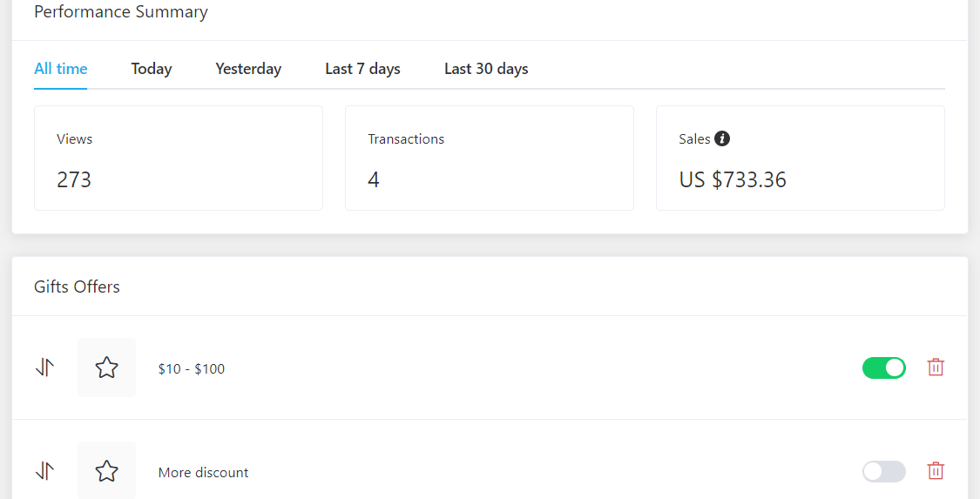Open the More discount offer name
The width and height of the screenshot is (980, 499).
204,473
